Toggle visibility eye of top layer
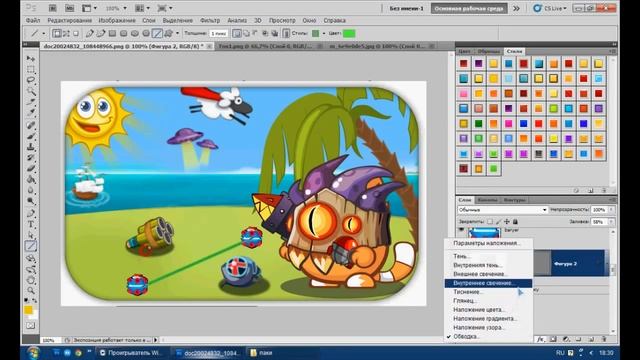Viewport: 640px width, 360px height. 462,231
